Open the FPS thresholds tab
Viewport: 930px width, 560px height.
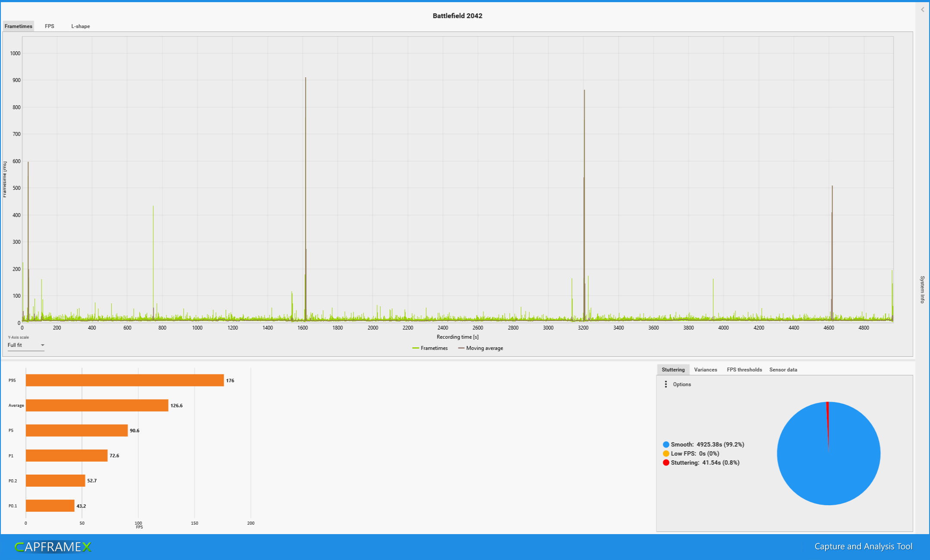(744, 370)
